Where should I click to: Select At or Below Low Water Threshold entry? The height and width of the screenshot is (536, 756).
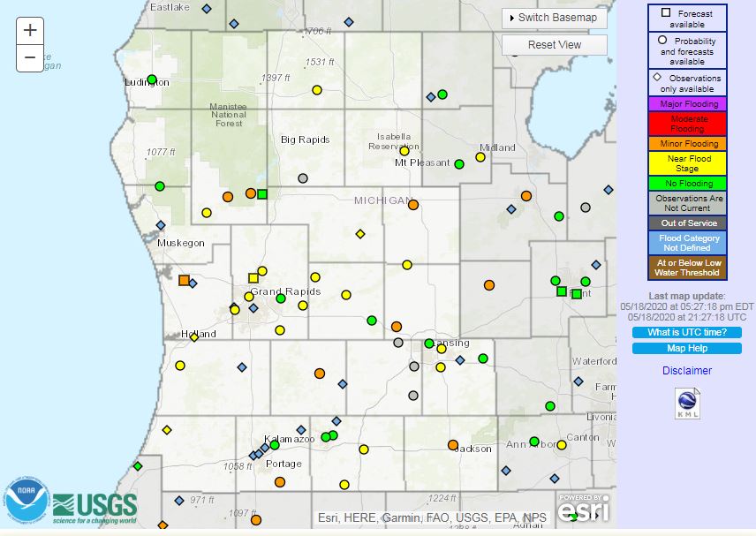[x=687, y=268]
